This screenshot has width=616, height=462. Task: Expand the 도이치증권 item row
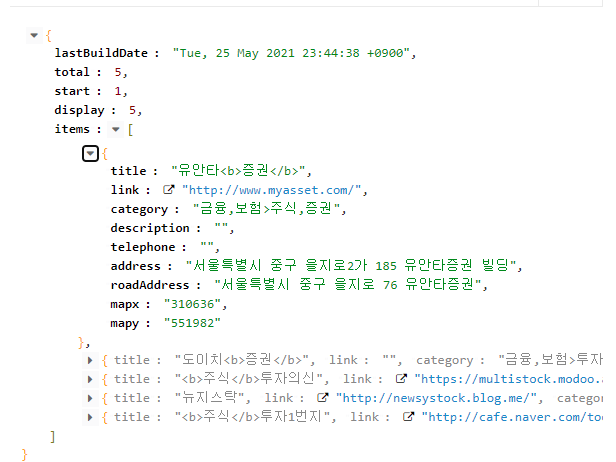[x=90, y=360]
